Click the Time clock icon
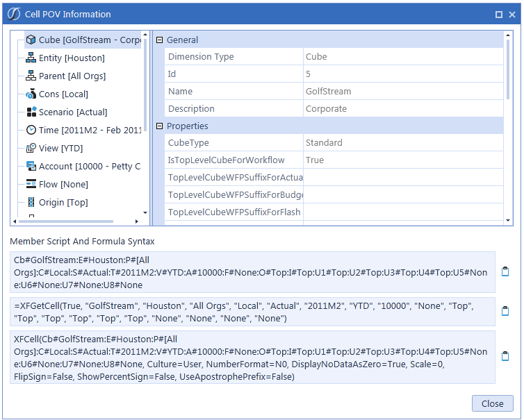Image resolution: width=524 pixels, height=420 pixels. [31, 131]
